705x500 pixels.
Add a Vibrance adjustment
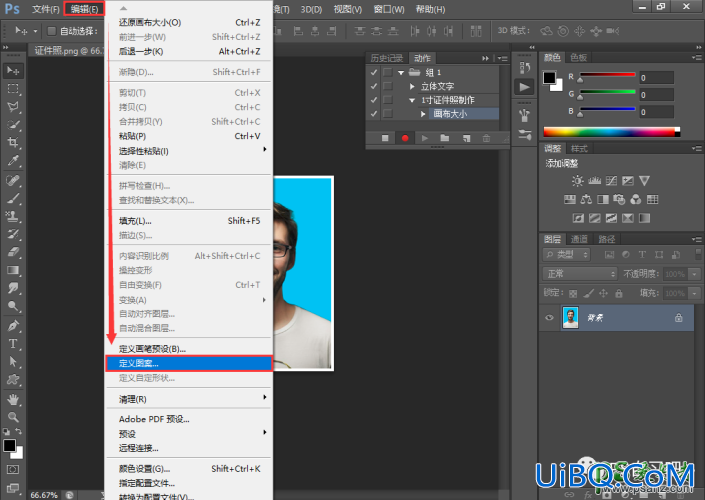click(x=644, y=181)
